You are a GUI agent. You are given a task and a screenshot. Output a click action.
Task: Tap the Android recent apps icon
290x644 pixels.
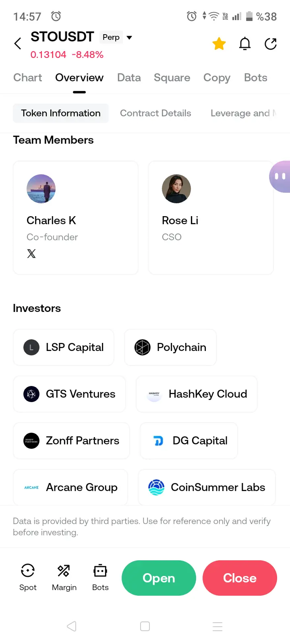[x=217, y=626]
